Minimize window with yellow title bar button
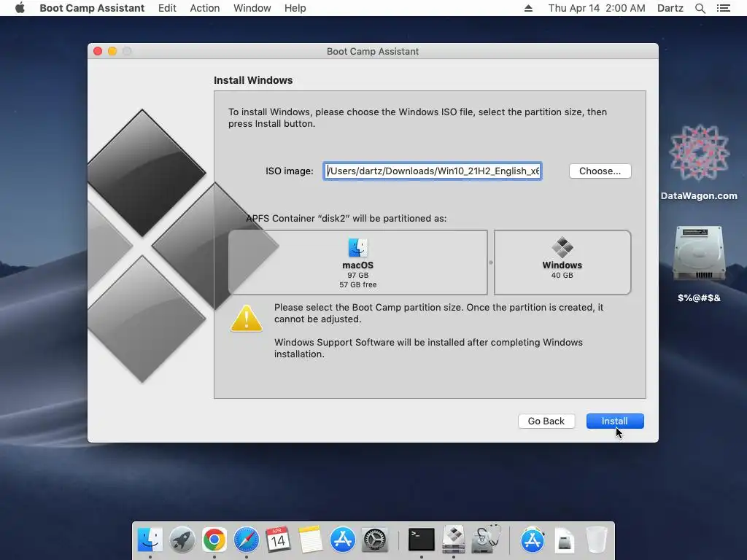 112,51
